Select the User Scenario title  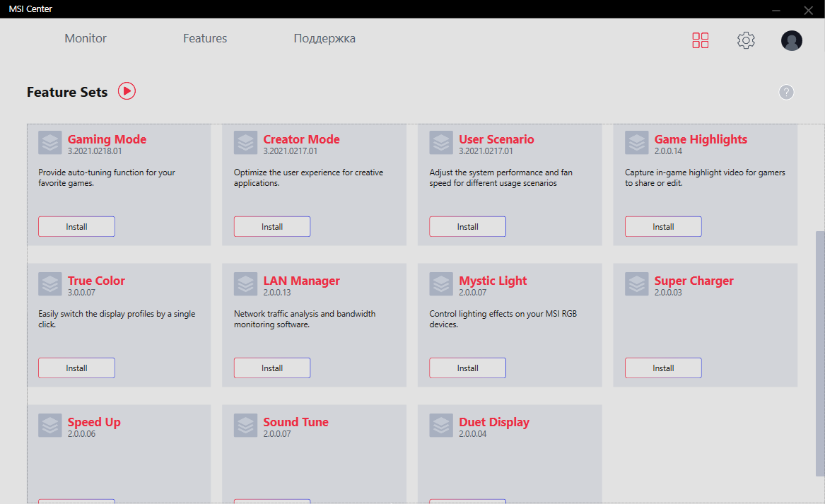click(496, 139)
